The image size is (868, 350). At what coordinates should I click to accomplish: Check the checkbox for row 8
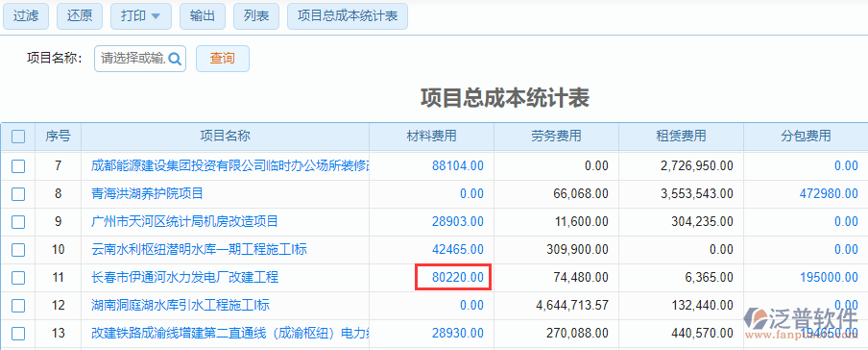(x=18, y=193)
